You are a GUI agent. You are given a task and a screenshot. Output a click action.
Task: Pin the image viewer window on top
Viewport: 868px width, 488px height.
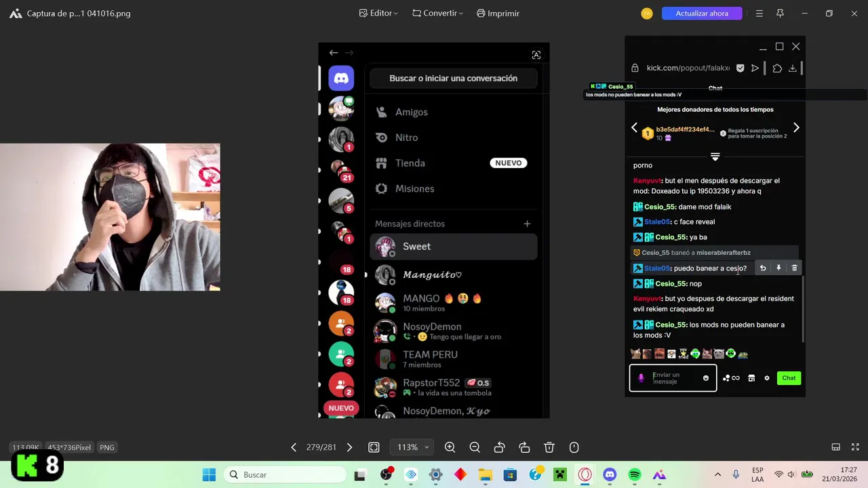(x=780, y=13)
